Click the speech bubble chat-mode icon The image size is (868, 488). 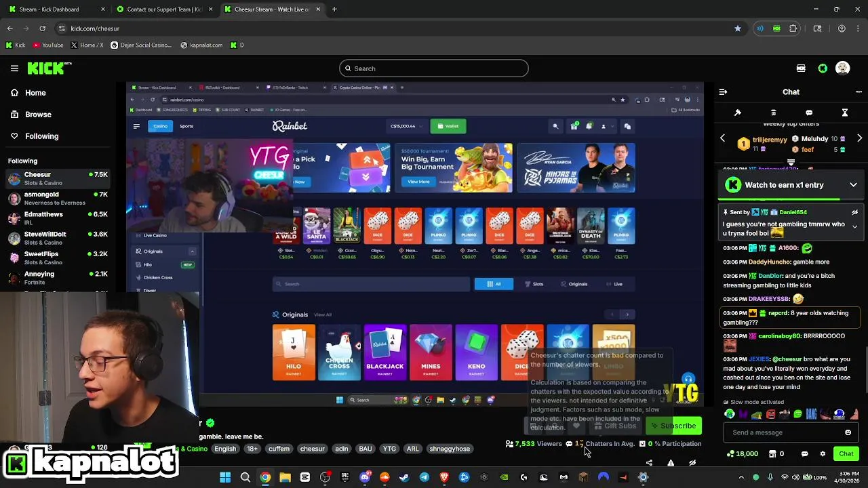click(809, 113)
